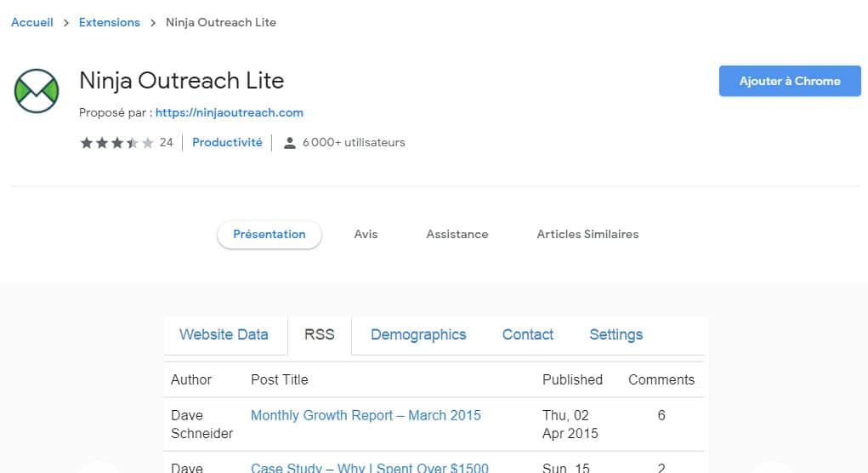
Task: Open the Assistance tab
Action: click(457, 234)
